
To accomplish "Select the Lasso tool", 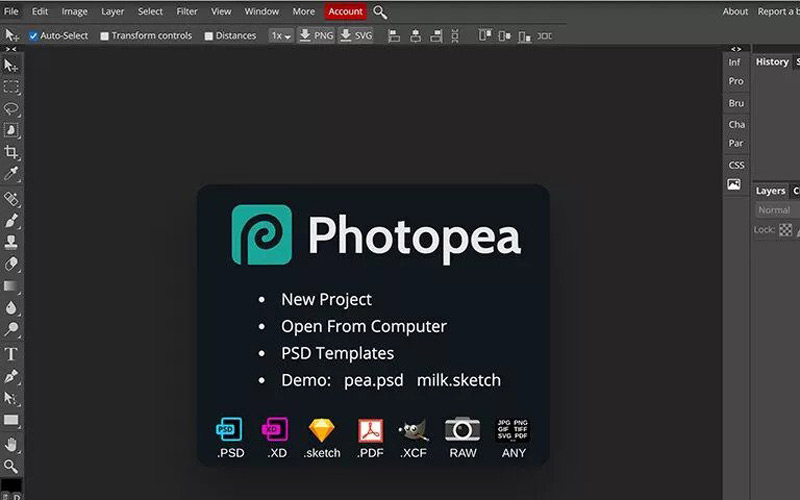I will tap(11, 109).
